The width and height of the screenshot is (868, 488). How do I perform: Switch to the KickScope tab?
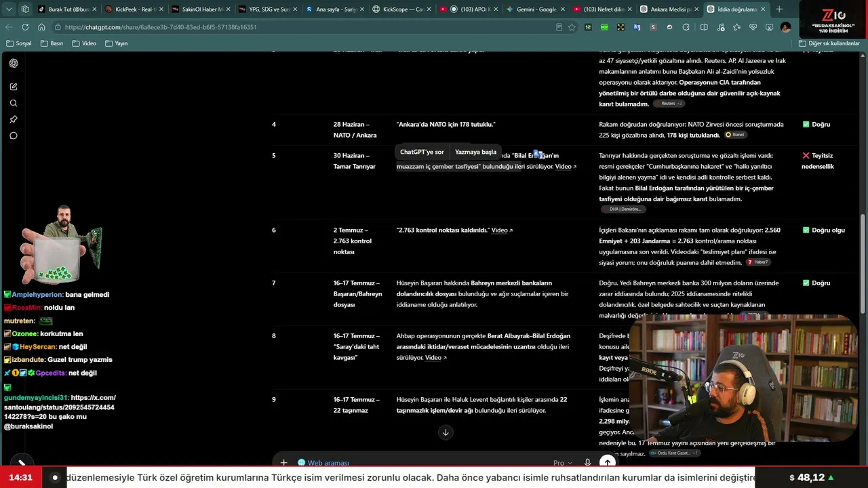pyautogui.click(x=401, y=9)
